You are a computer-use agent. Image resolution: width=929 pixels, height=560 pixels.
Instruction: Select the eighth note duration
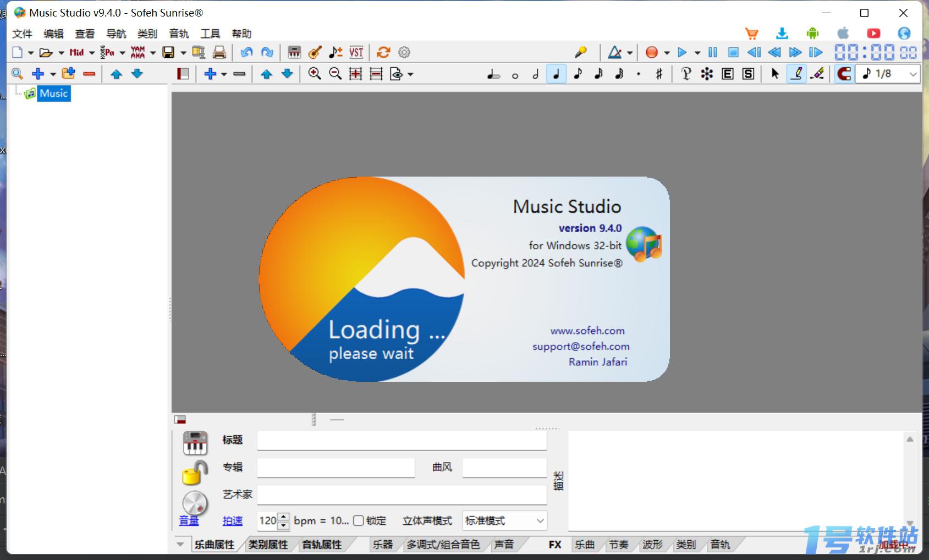tap(578, 73)
